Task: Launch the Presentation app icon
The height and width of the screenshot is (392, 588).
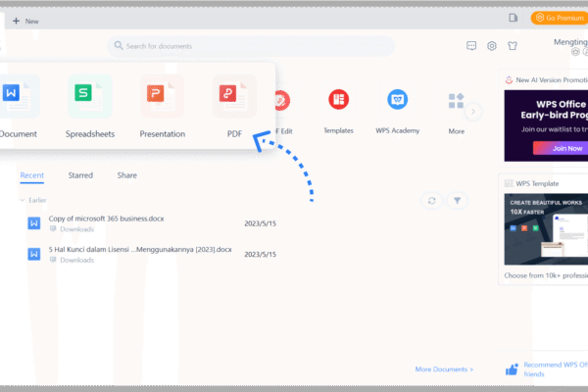Action: click(162, 96)
